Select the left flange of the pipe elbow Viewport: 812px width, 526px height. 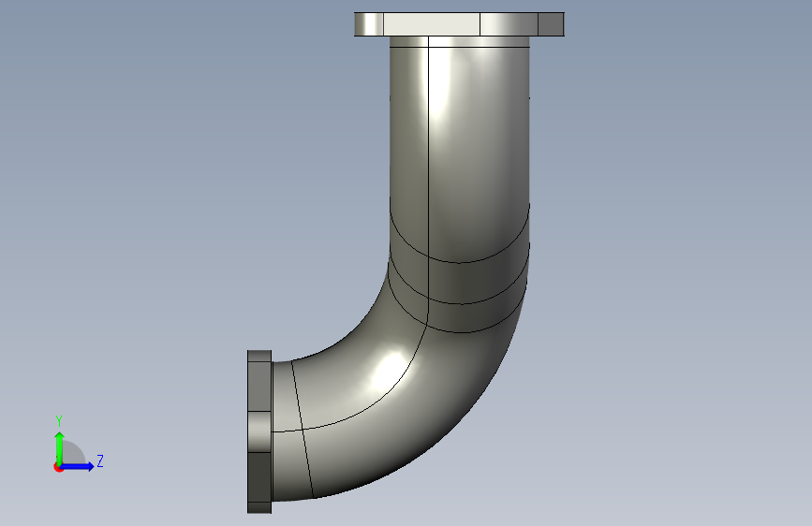(259, 431)
